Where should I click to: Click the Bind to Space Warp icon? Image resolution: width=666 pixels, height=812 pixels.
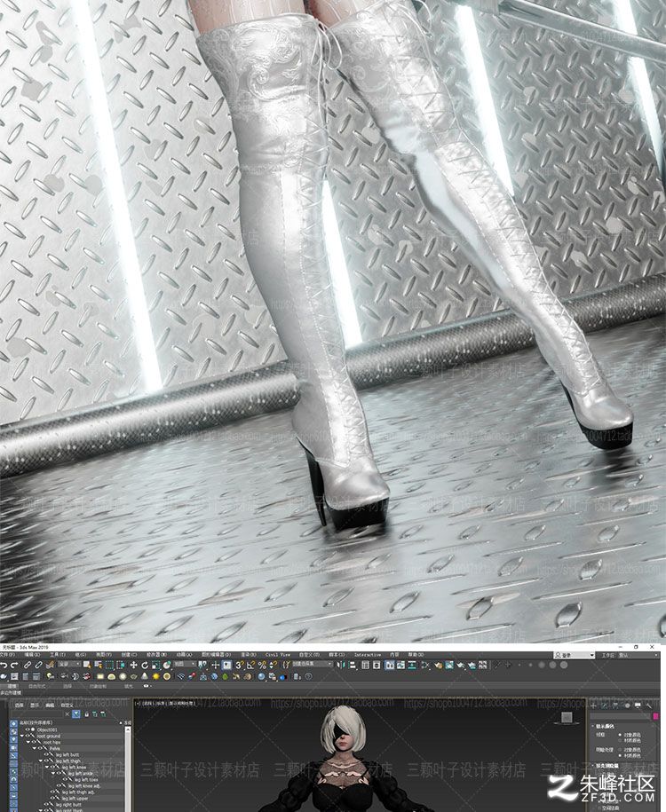[x=51, y=665]
